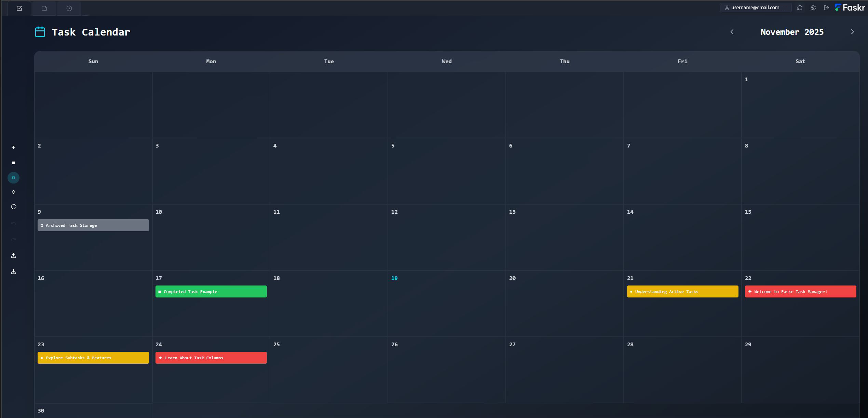
Task: Click the plus icon to add a task
Action: 13,147
